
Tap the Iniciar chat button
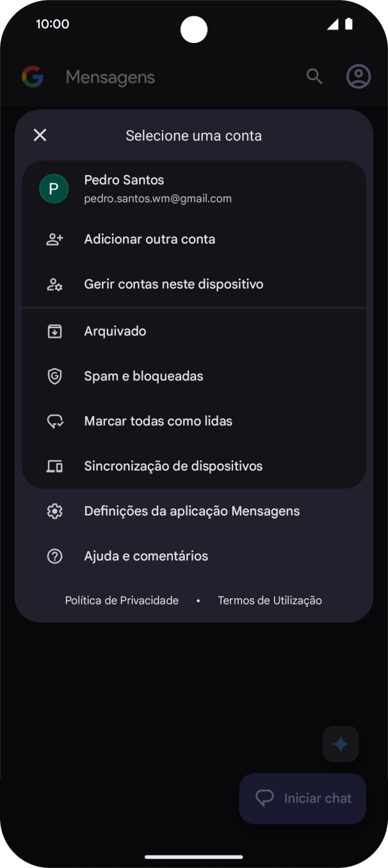302,798
